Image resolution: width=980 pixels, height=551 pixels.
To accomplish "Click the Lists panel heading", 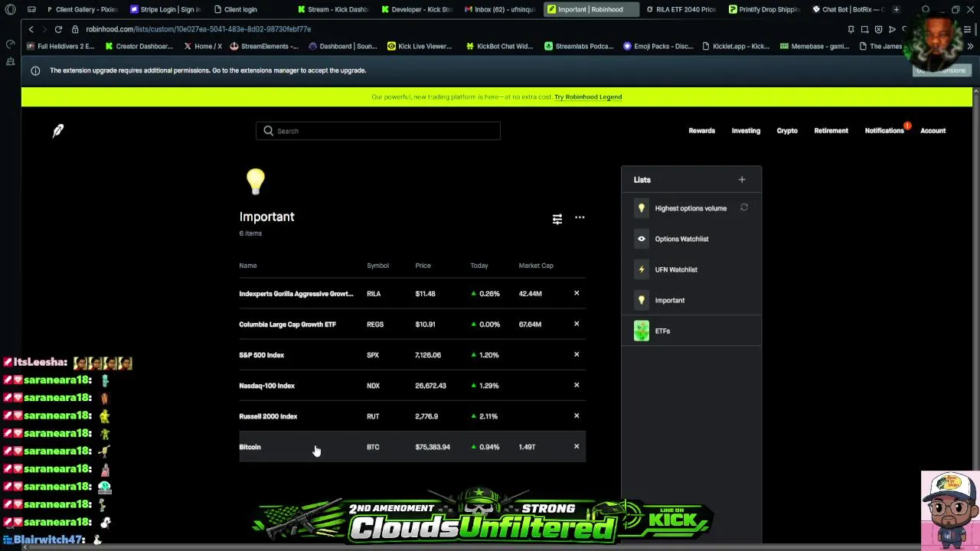I will (642, 180).
